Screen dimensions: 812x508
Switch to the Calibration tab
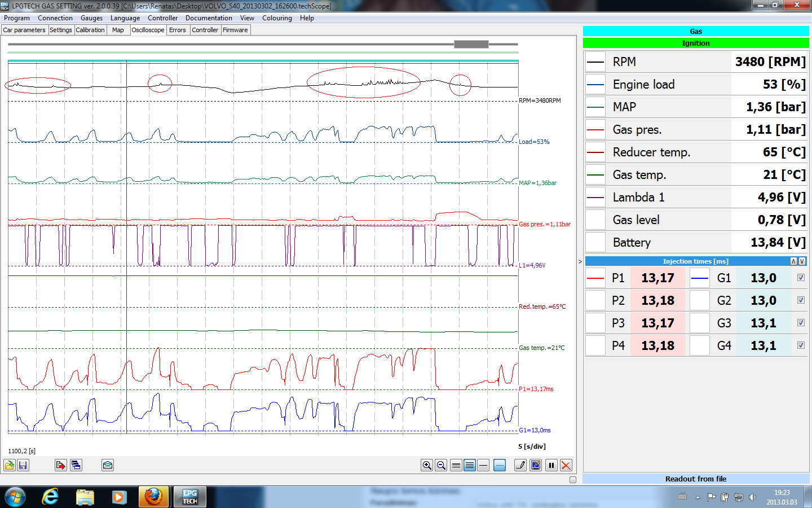click(x=90, y=30)
